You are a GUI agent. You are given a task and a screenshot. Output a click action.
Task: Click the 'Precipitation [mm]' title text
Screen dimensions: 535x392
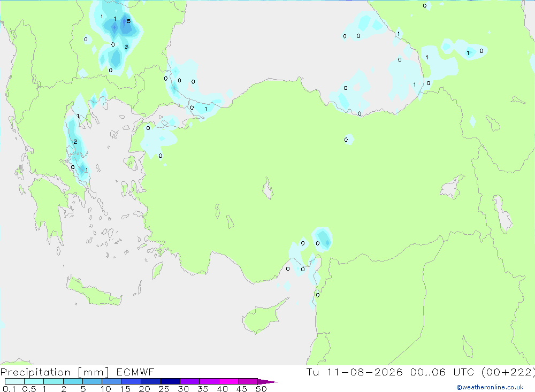click(55, 372)
